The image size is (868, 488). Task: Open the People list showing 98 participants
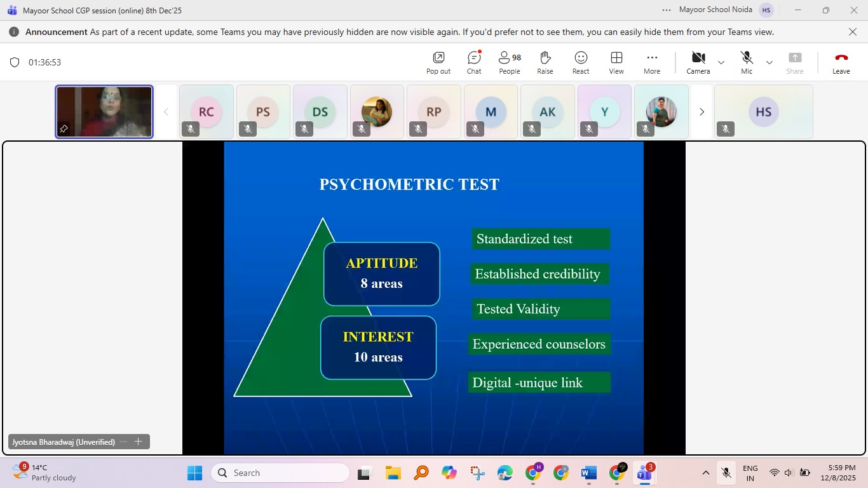508,62
